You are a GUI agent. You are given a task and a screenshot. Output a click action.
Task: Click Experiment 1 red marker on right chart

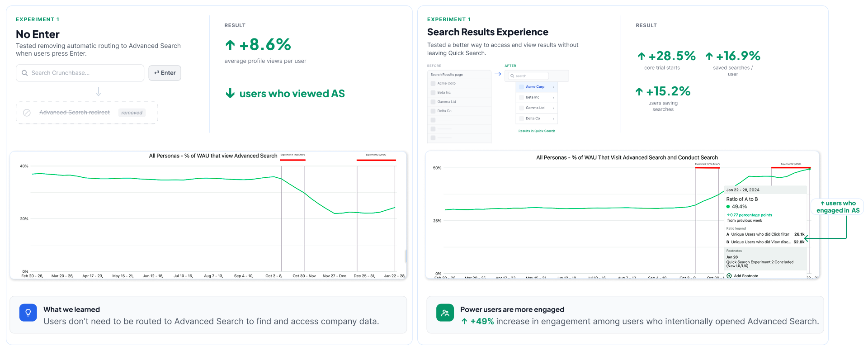tap(708, 167)
